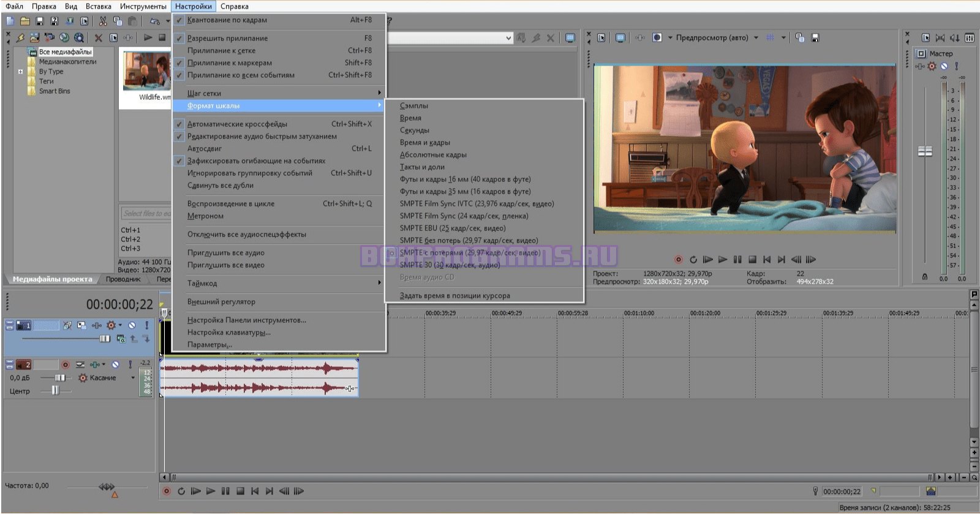Click Настройка Панели инструментов...
This screenshot has height=514, width=980.
(x=279, y=320)
